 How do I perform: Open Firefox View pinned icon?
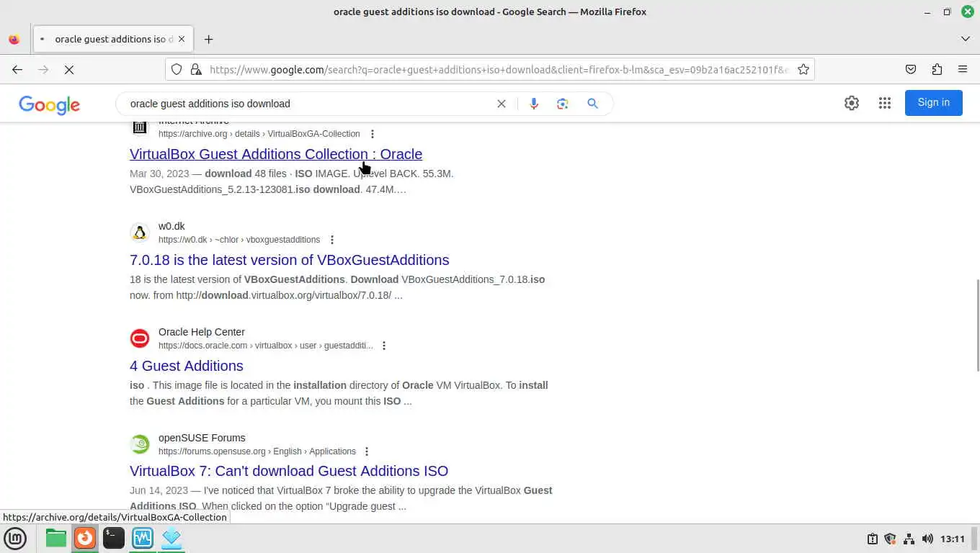[x=14, y=39]
